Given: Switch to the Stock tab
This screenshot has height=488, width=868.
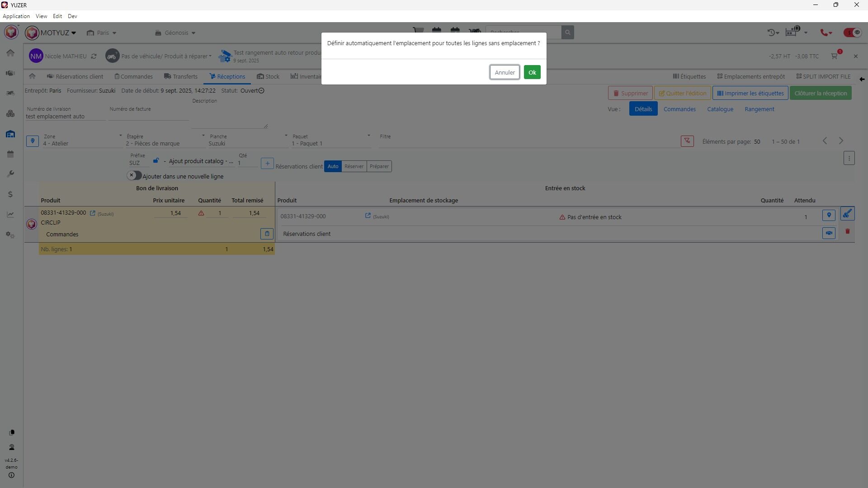Looking at the screenshot, I should (x=268, y=76).
